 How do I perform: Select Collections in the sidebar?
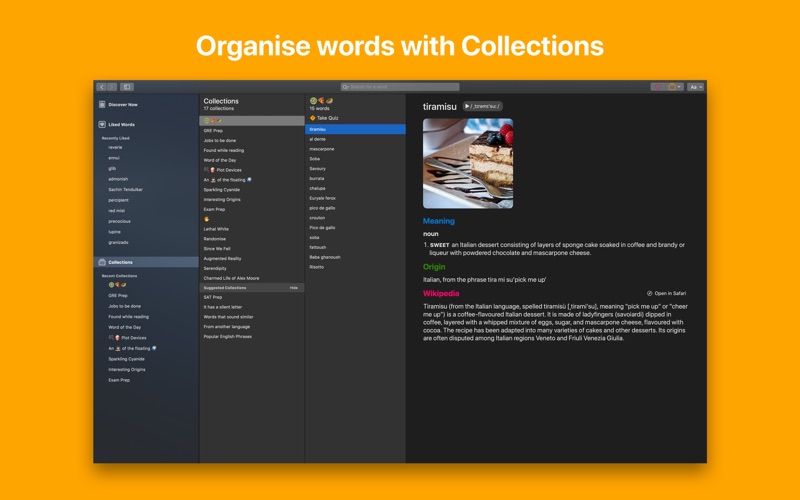[146, 262]
